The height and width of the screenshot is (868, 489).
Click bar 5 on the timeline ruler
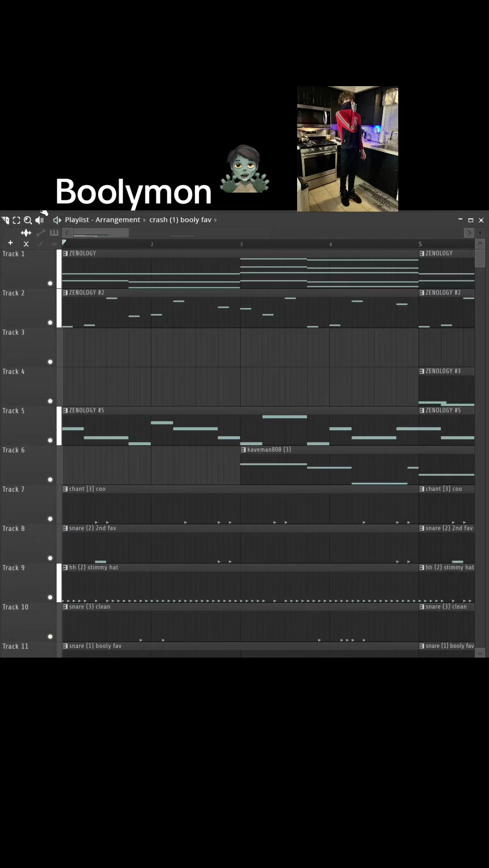point(420,244)
